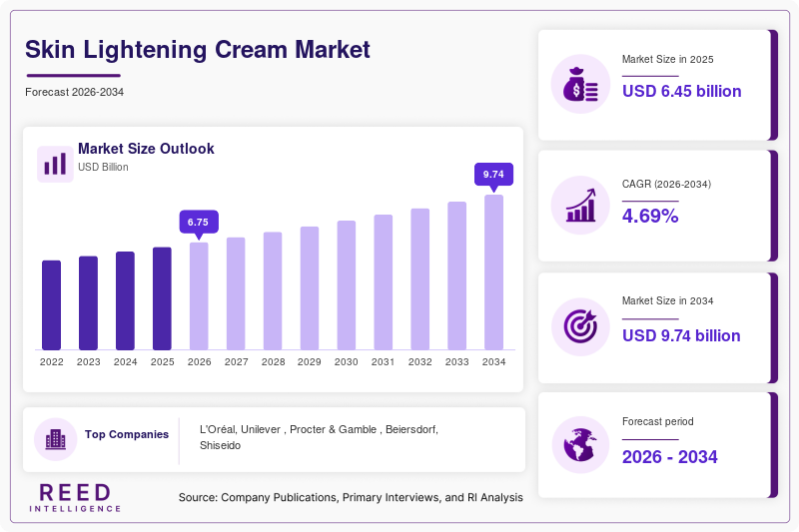Click the 2023 bar in the chart
799x532 pixels.
tap(88, 302)
